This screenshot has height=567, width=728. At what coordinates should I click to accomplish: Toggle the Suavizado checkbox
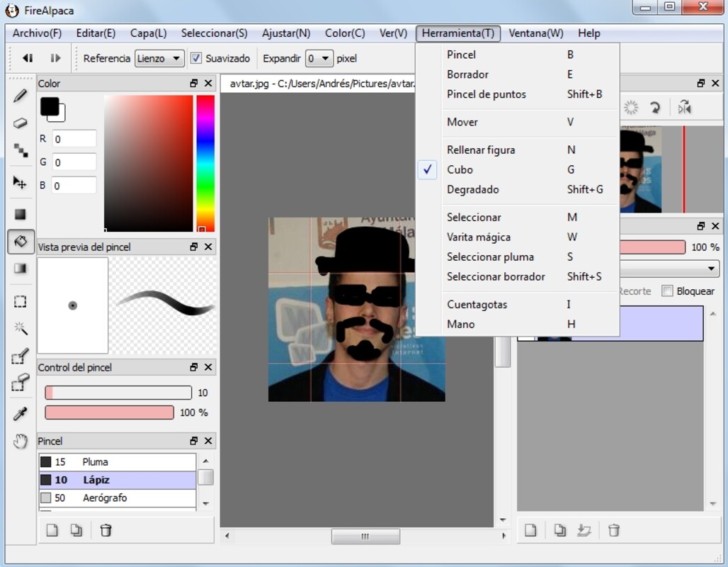[x=197, y=58]
